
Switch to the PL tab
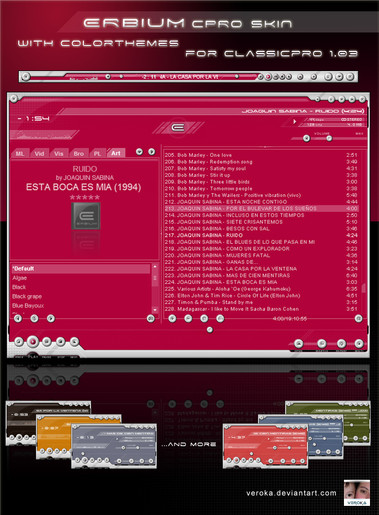[x=97, y=153]
